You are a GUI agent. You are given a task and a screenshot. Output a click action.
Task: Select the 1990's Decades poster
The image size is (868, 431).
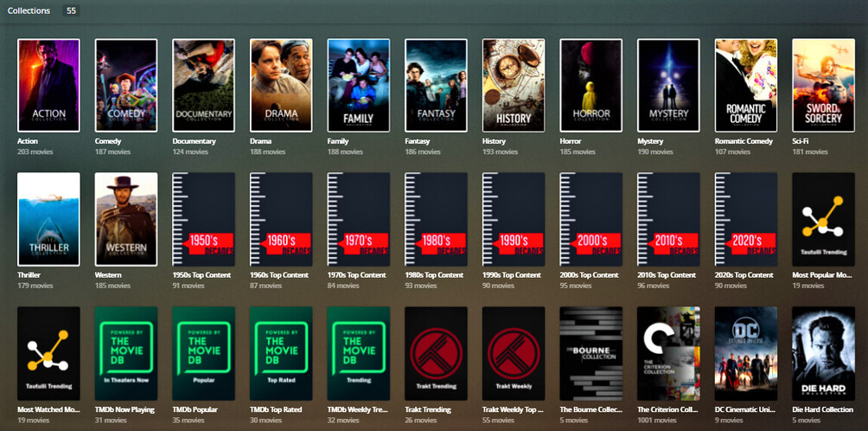tap(514, 219)
